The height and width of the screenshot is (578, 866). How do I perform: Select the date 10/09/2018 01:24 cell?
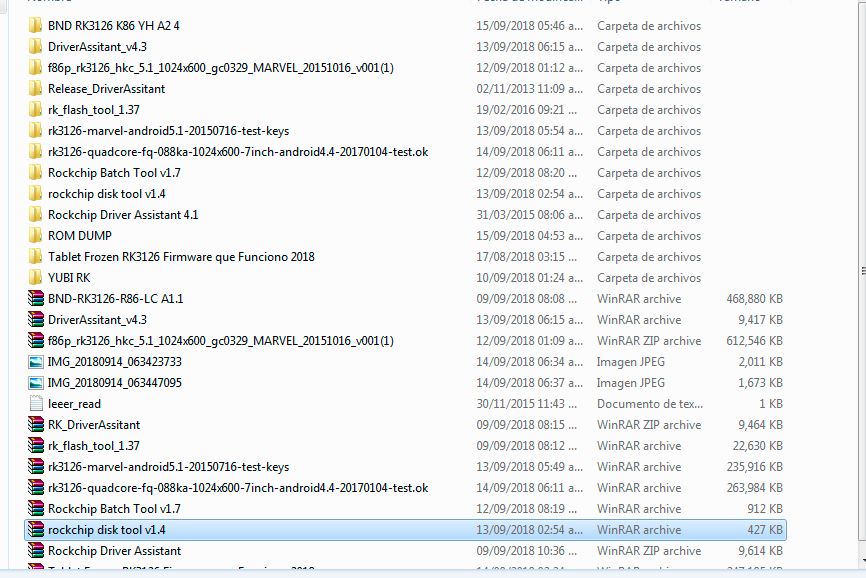click(x=529, y=278)
